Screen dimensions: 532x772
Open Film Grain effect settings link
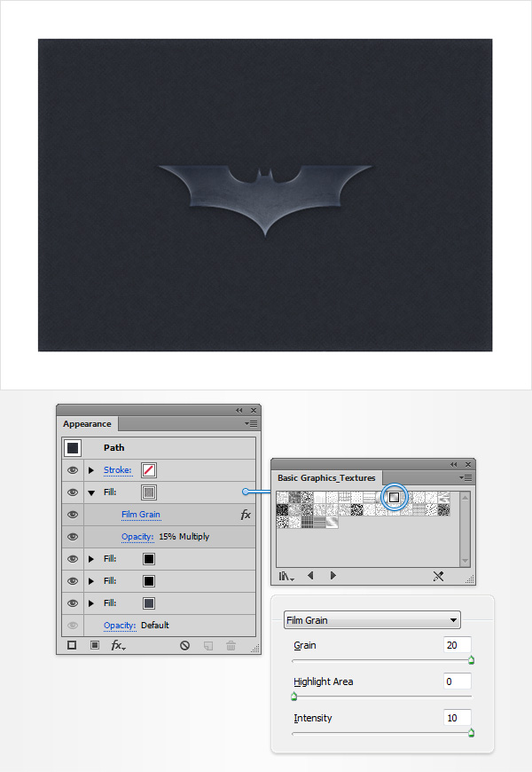point(141,515)
